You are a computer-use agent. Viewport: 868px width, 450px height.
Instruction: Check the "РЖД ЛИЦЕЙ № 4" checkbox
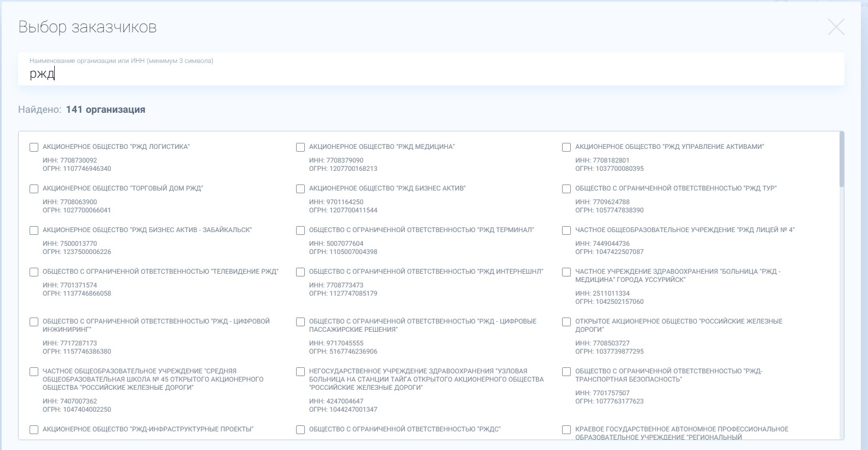point(566,230)
